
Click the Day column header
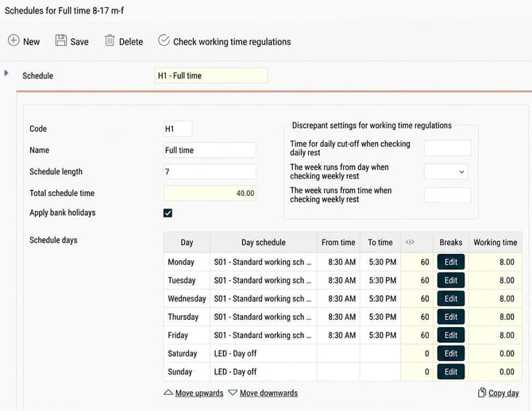click(x=187, y=242)
